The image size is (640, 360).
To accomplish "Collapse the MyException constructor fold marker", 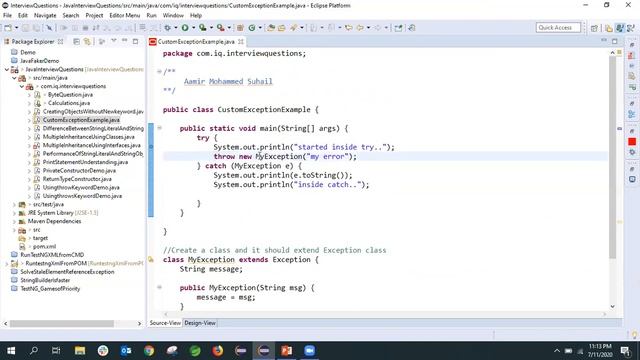I will point(160,287).
